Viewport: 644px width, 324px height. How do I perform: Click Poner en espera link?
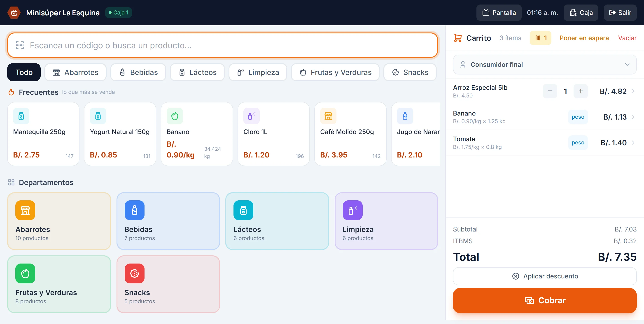pyautogui.click(x=584, y=38)
